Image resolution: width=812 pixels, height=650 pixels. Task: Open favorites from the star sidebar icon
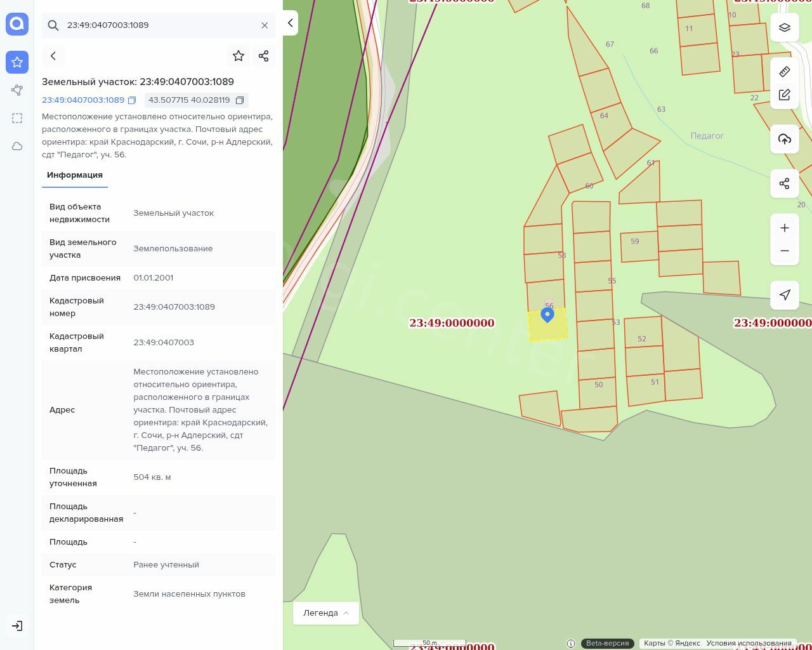17,62
